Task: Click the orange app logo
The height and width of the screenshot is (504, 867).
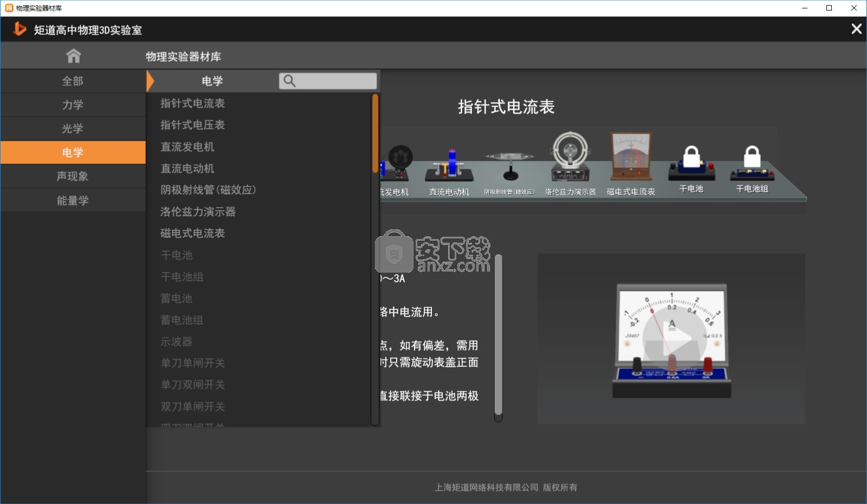Action: (x=20, y=29)
